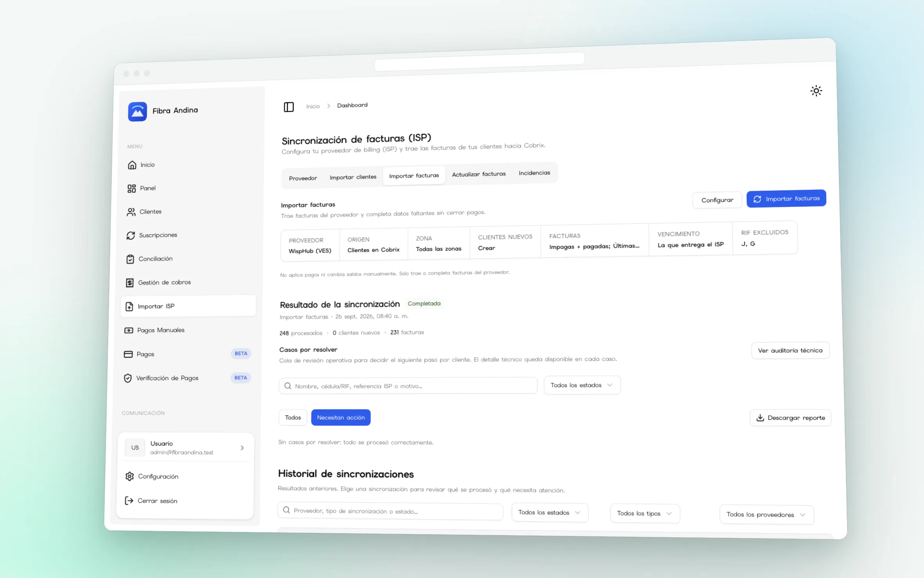The width and height of the screenshot is (924, 578).
Task: Focus the Proveedor, tipo de sincronización search field
Action: click(390, 511)
